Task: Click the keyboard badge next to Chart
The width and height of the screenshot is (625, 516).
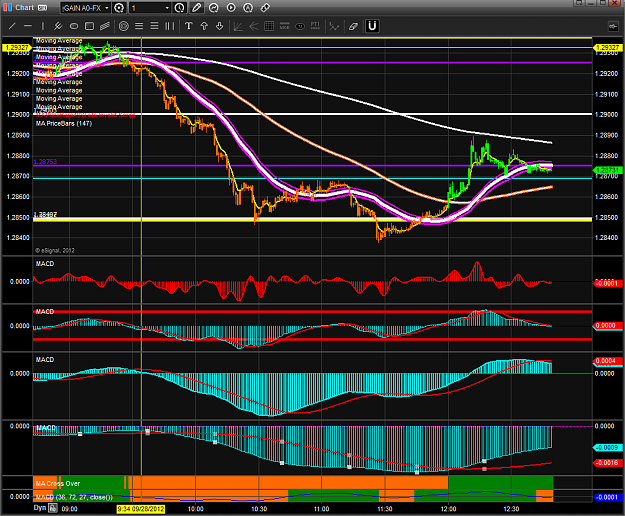Action: click(x=42, y=8)
